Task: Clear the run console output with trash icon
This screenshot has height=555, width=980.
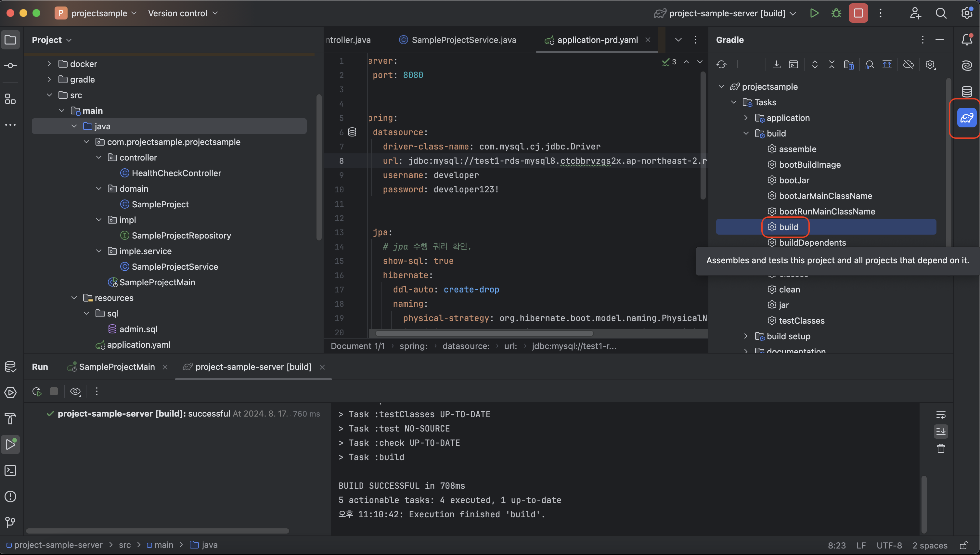Action: pyautogui.click(x=941, y=449)
